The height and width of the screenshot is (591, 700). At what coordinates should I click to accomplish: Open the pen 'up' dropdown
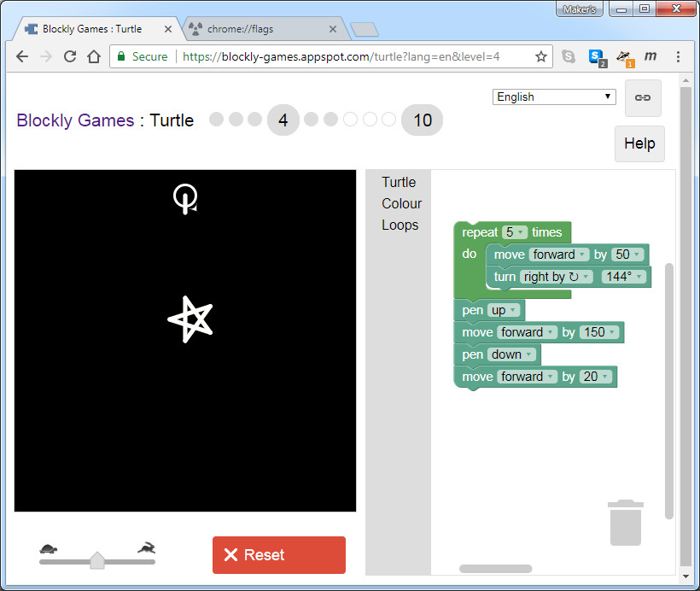click(504, 310)
